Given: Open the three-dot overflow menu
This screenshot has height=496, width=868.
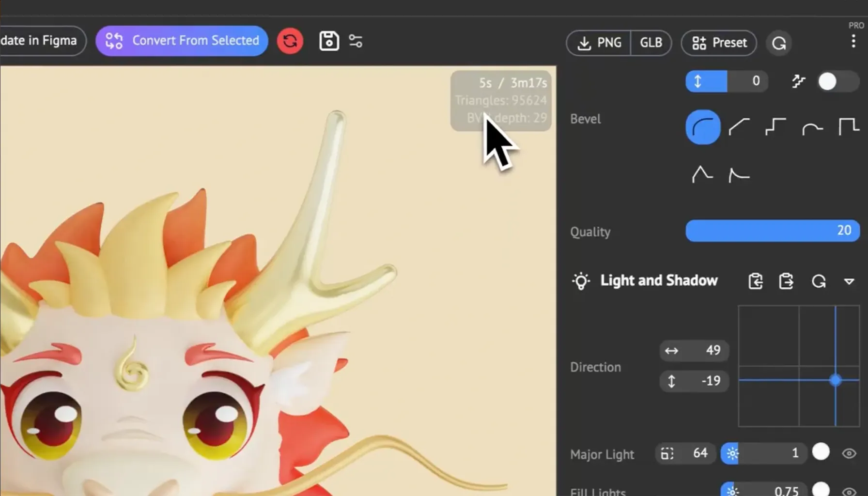Looking at the screenshot, I should pyautogui.click(x=853, y=41).
